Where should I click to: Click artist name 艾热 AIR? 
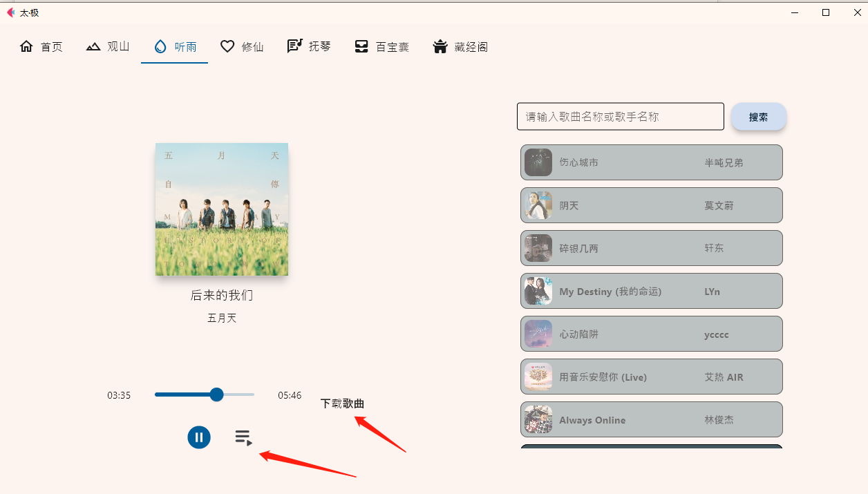coord(724,377)
